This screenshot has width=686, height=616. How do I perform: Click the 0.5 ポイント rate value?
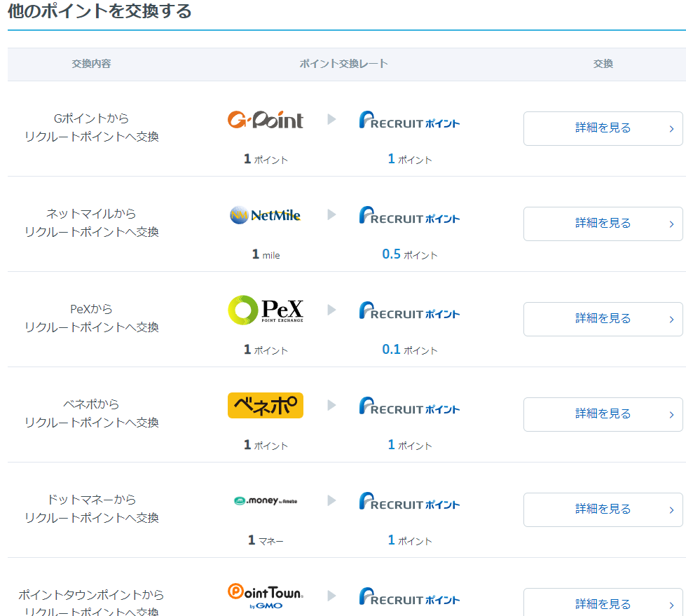coord(409,254)
